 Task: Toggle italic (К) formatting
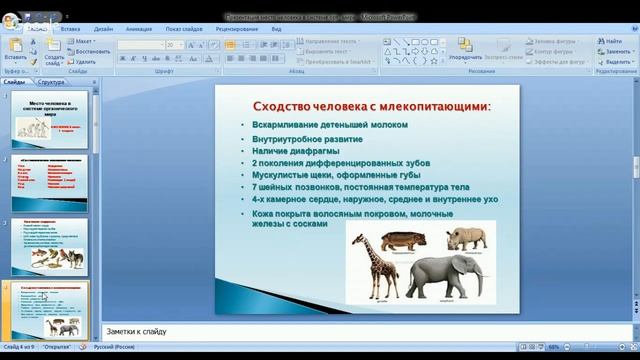point(133,59)
